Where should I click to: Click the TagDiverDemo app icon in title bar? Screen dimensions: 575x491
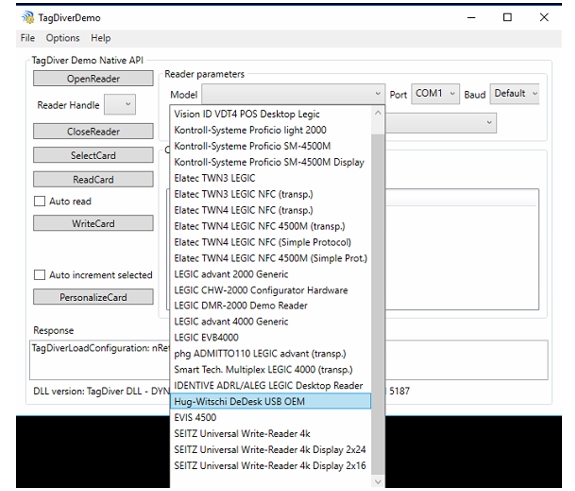click(x=28, y=17)
